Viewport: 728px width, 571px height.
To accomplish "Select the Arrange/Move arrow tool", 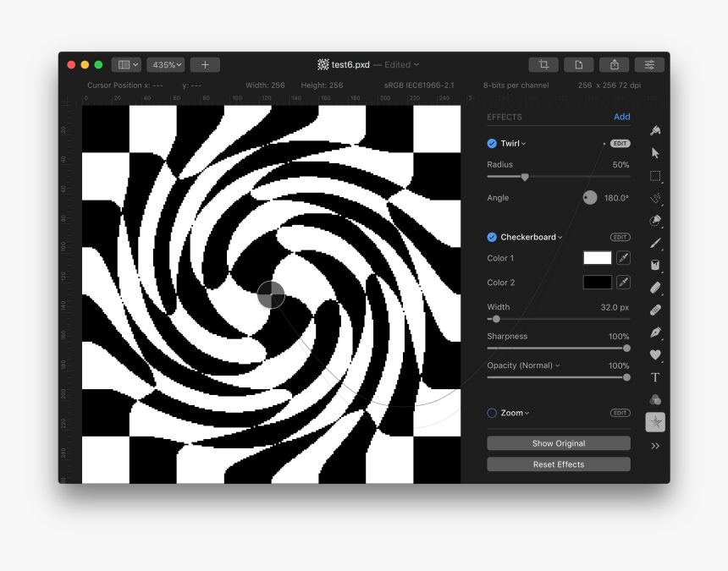I will [x=655, y=153].
